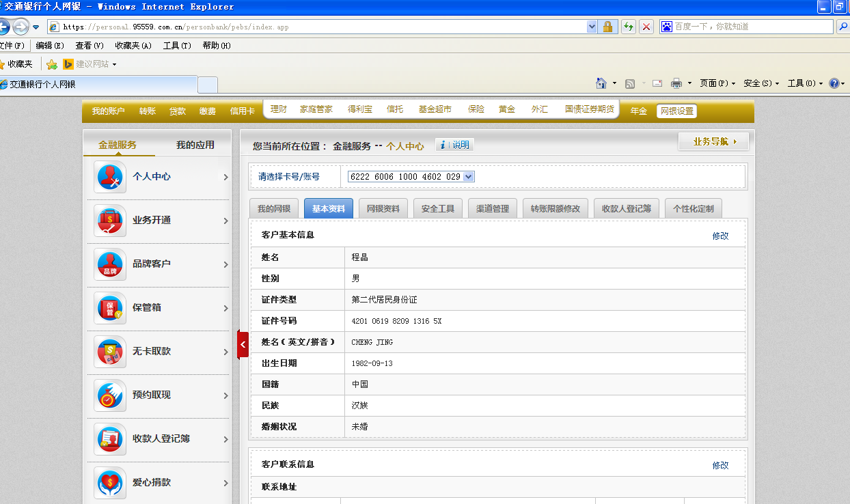Click the 无卡取款 sidebar icon

(x=110, y=352)
